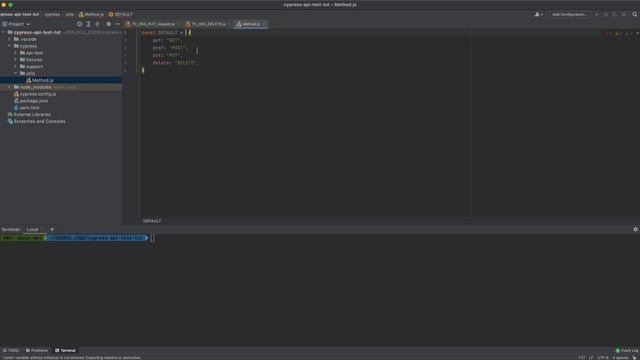Click utils in navigation breadcrumb
Image resolution: width=640 pixels, height=360 pixels.
coord(70,14)
